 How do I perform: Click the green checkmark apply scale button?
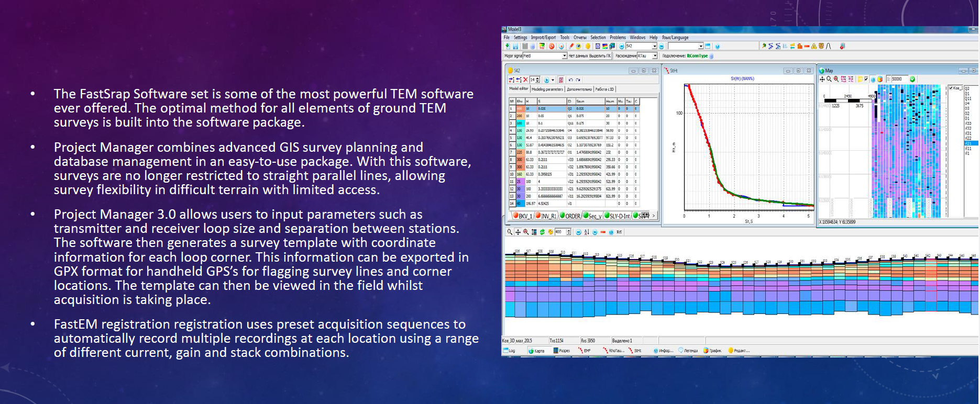912,80
